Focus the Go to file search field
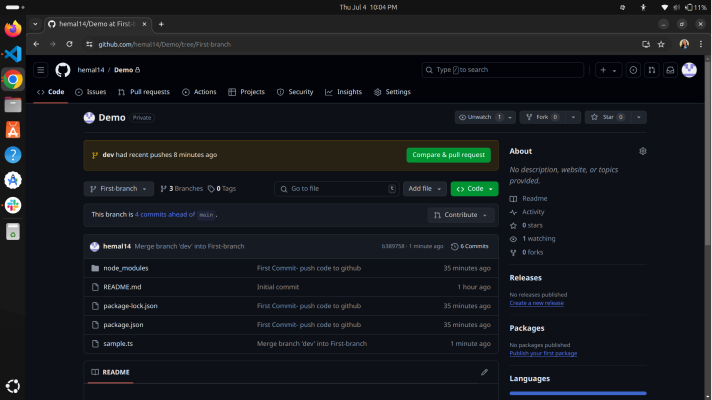 click(x=336, y=189)
